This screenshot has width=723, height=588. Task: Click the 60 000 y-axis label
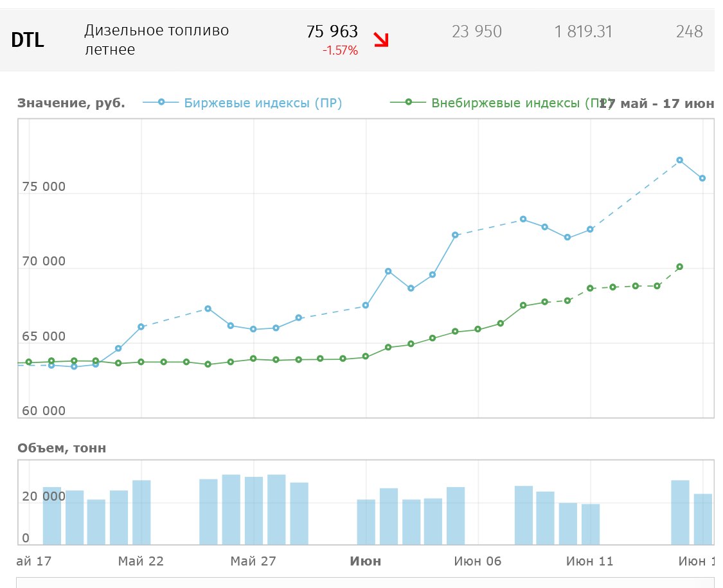pos(44,411)
